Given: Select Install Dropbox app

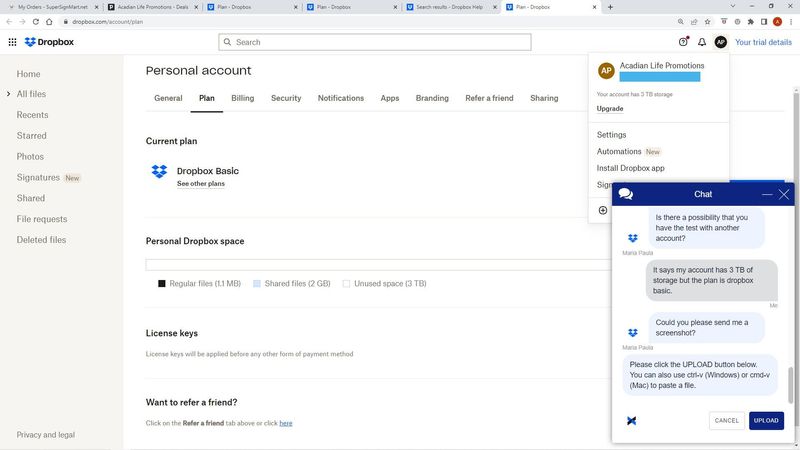Looking at the screenshot, I should (x=631, y=168).
